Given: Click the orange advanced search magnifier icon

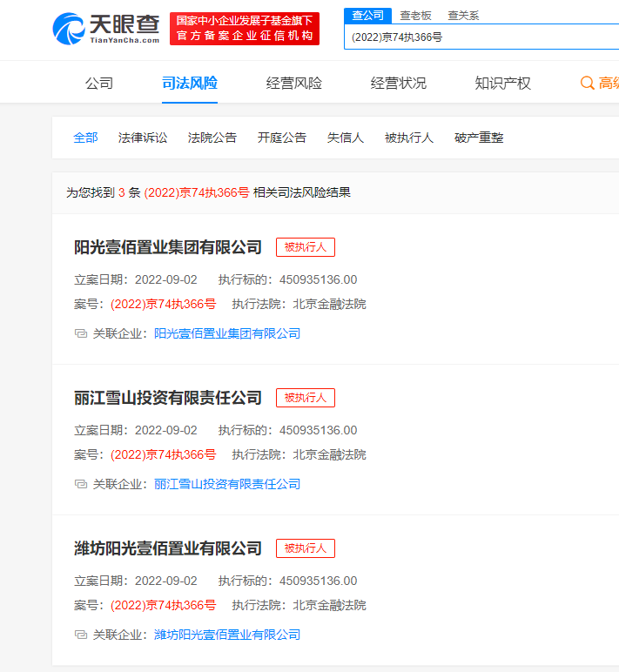Looking at the screenshot, I should (x=587, y=84).
